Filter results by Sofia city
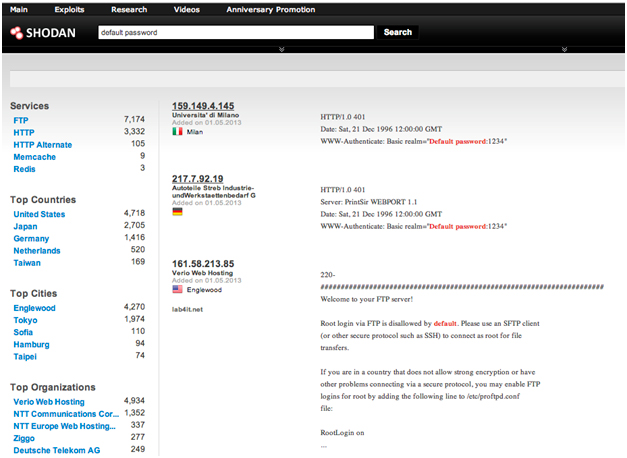Image resolution: width=627 pixels, height=458 pixels. [x=23, y=332]
